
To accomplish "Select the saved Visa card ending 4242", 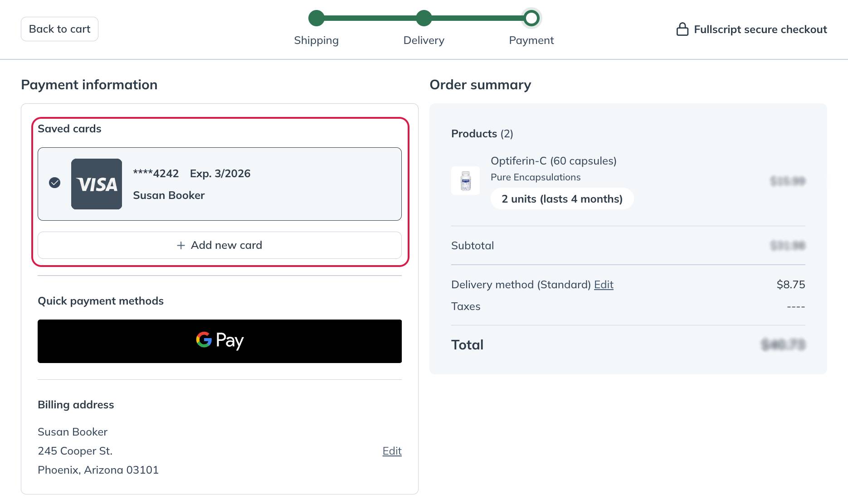I will coord(219,184).
